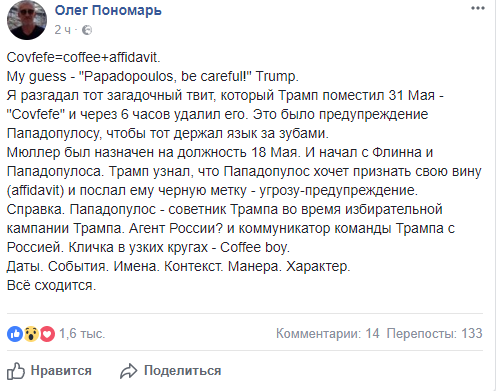Click the 'Поделиться' share button

pos(170,371)
